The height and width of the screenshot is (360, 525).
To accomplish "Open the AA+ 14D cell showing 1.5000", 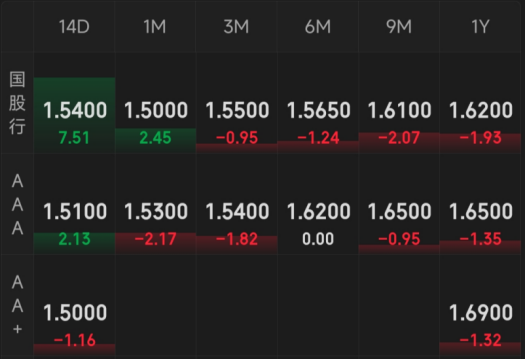I will [74, 305].
